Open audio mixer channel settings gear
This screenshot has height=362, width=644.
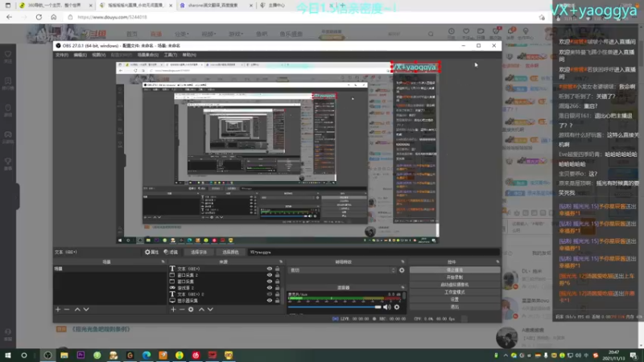(x=397, y=307)
